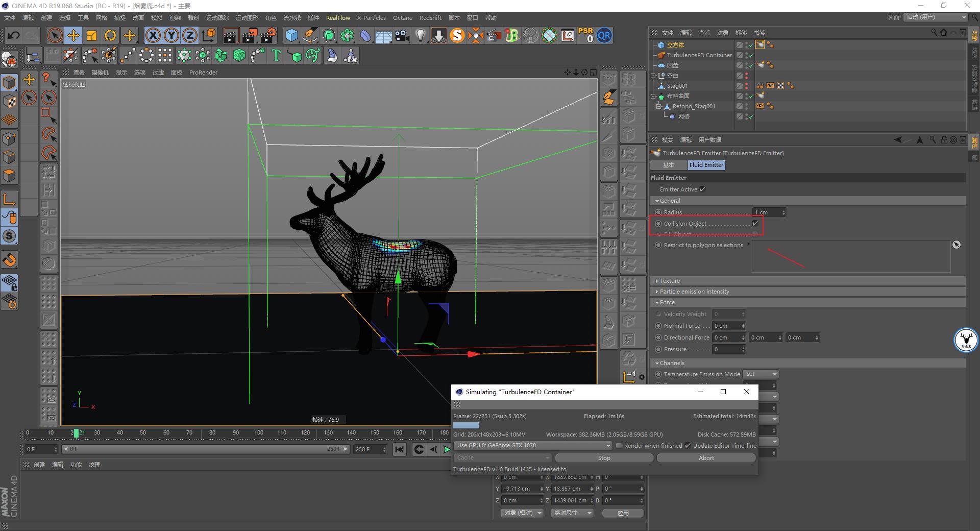
Task: Click the Pen spline tool icon
Action: coord(310,35)
